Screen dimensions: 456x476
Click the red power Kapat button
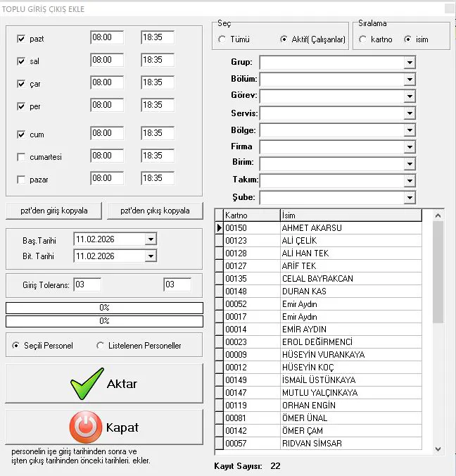pos(104,427)
